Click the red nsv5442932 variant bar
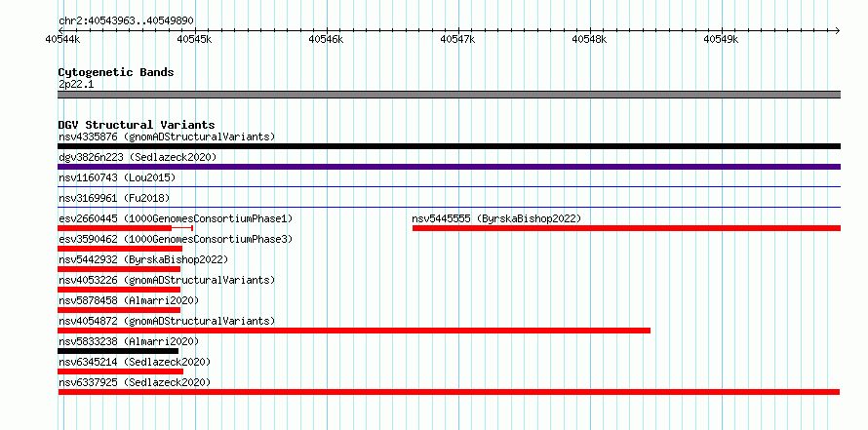Image resolution: width=868 pixels, height=430 pixels. [119, 269]
